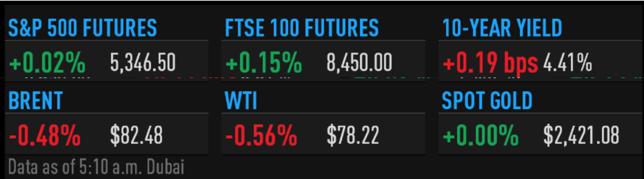Viewport: 644px width, 179px height.
Task: Select the gold price $2,421.08
Action: [x=581, y=135]
